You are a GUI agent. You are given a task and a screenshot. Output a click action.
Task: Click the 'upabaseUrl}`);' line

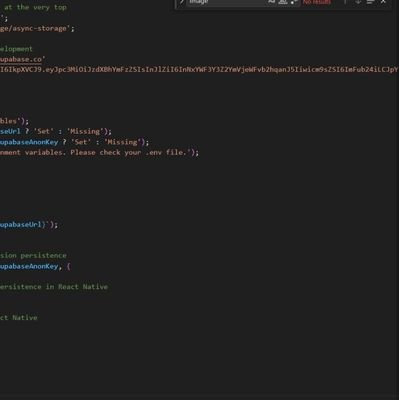29,225
